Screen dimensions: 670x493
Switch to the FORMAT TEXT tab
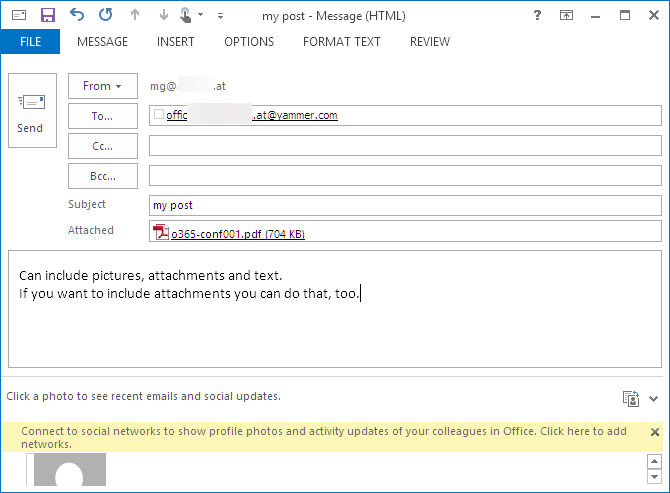point(341,42)
